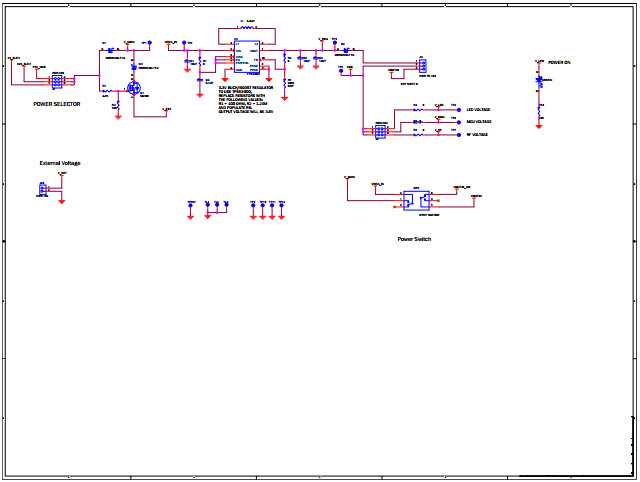This screenshot has height=482, width=640.
Task: Click the POWER SELECTOR label
Action: pyautogui.click(x=56, y=104)
